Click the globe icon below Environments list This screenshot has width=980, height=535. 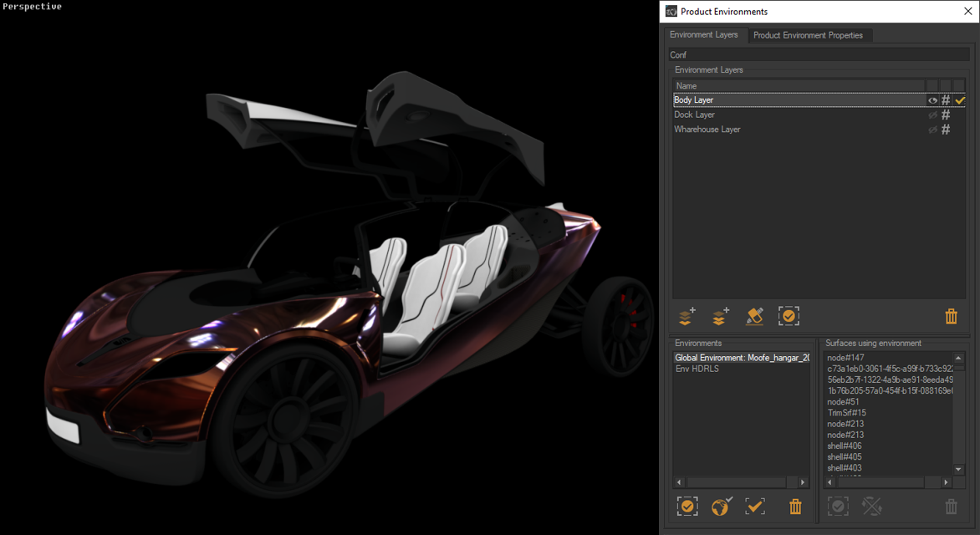tap(721, 506)
